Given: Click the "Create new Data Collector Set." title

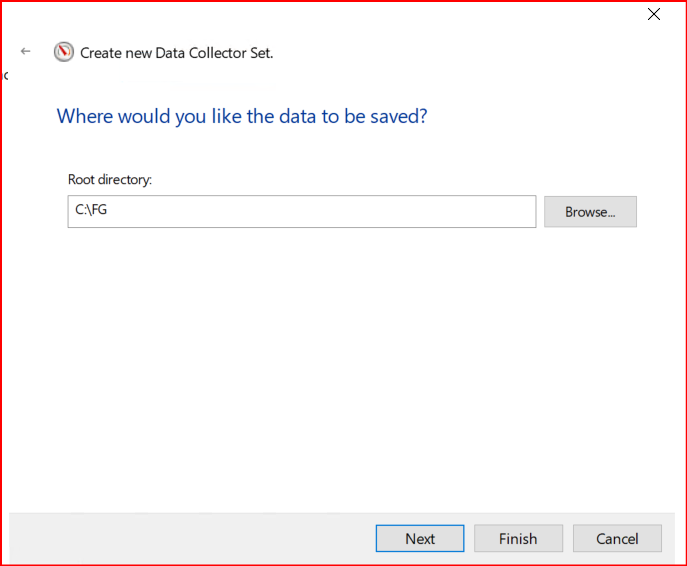Looking at the screenshot, I should tap(176, 53).
